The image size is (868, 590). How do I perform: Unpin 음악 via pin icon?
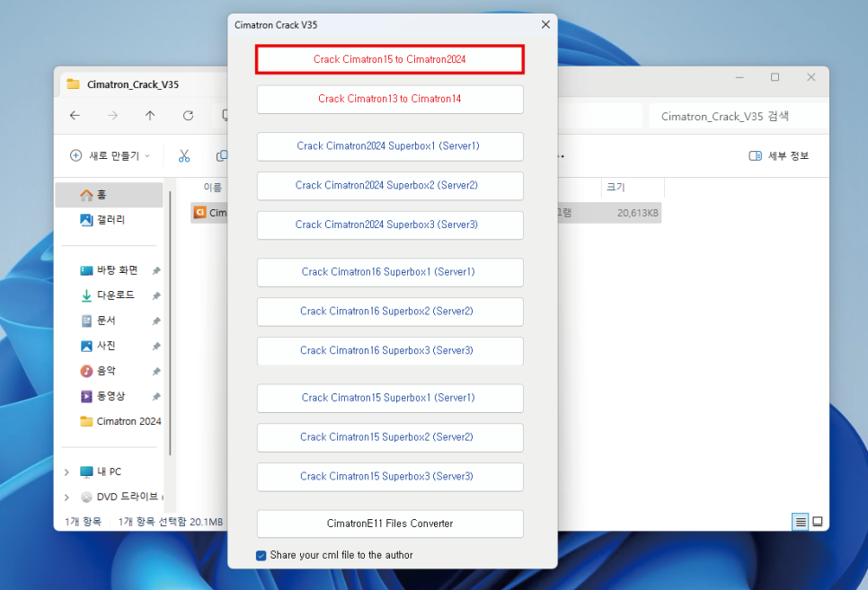(x=156, y=372)
